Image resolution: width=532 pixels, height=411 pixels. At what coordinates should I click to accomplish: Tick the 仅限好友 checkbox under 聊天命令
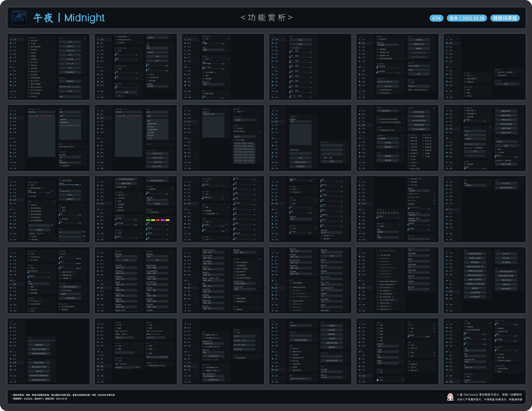click(x=465, y=82)
